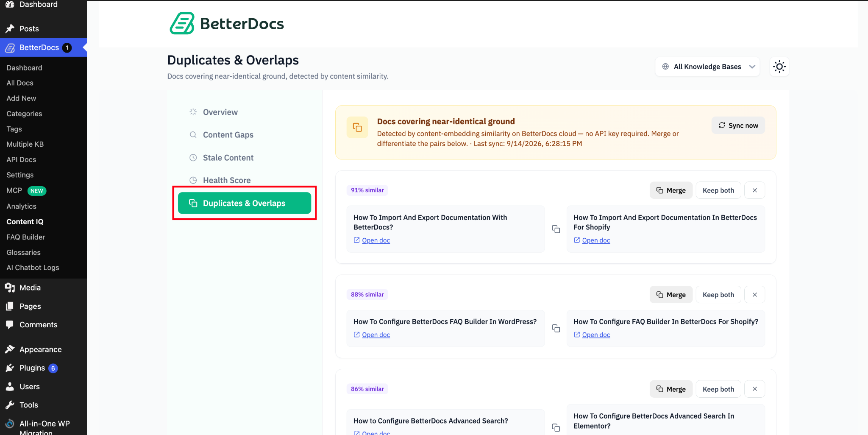Click the copy icon between the 91% pair
Screen dimensions: 868x435
tap(556, 229)
